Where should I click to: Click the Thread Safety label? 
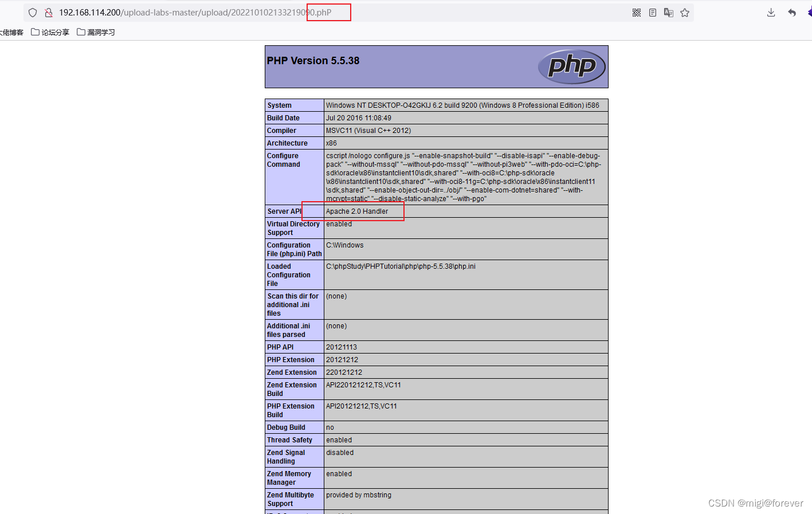[x=289, y=440]
